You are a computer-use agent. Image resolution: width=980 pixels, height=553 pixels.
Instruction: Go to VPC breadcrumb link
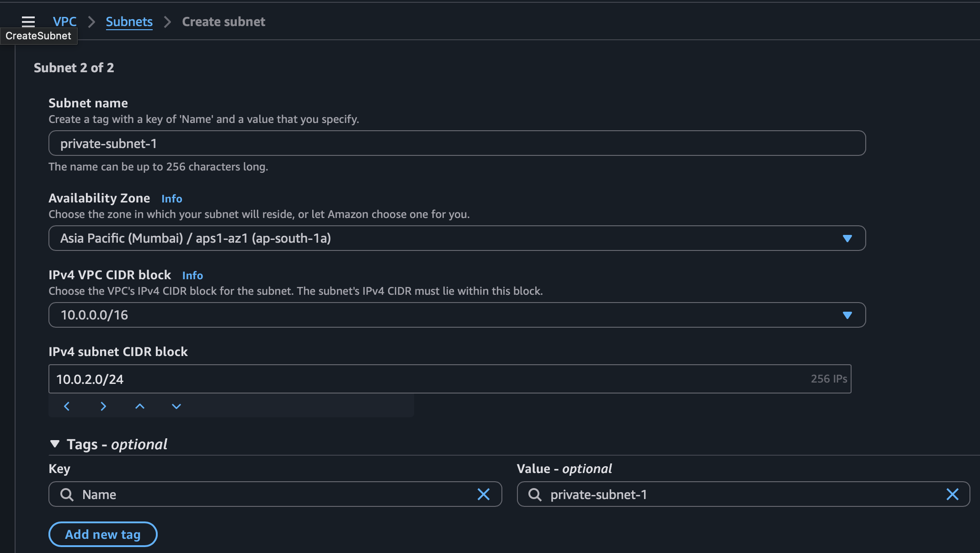(x=64, y=21)
